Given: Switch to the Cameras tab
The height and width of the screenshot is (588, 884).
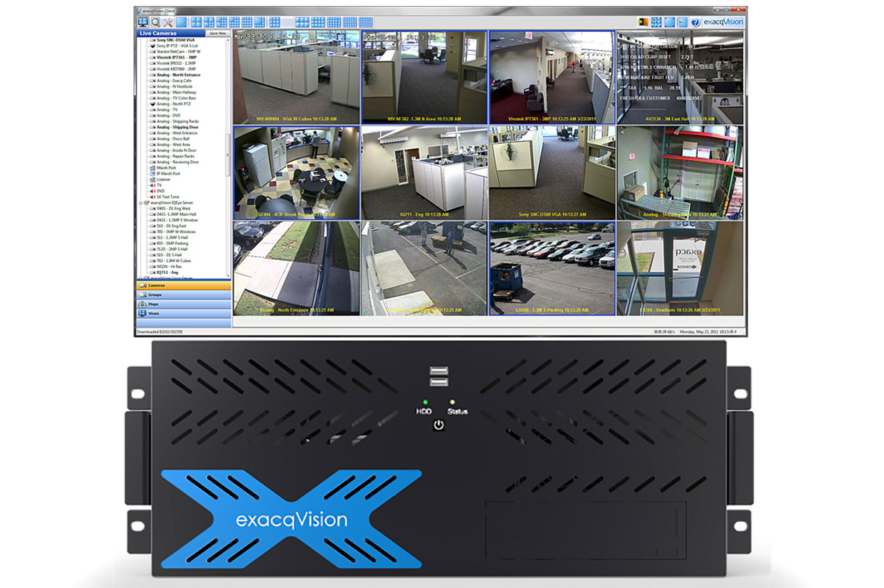Looking at the screenshot, I should [184, 285].
